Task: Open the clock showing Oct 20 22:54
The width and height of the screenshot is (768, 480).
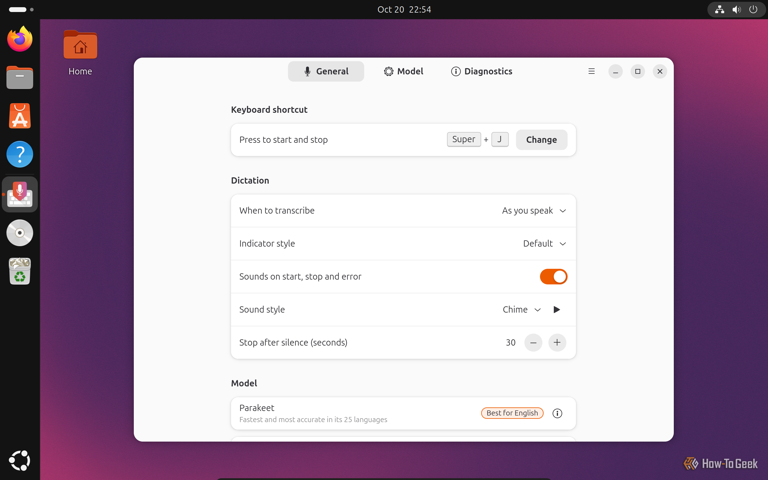Action: (404, 9)
